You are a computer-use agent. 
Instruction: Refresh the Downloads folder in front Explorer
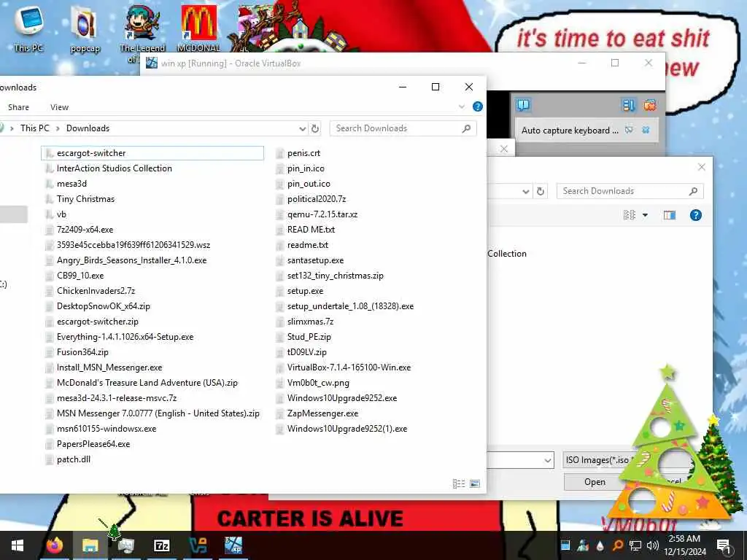315,128
